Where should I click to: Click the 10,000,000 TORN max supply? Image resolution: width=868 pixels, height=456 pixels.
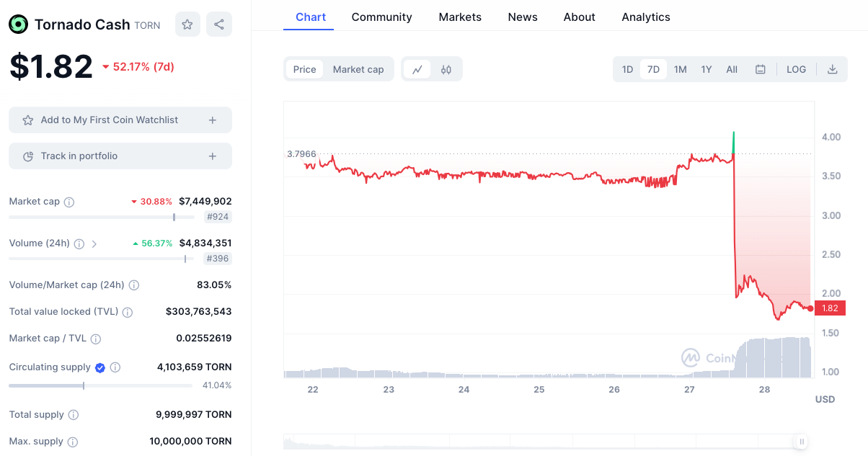191,442
